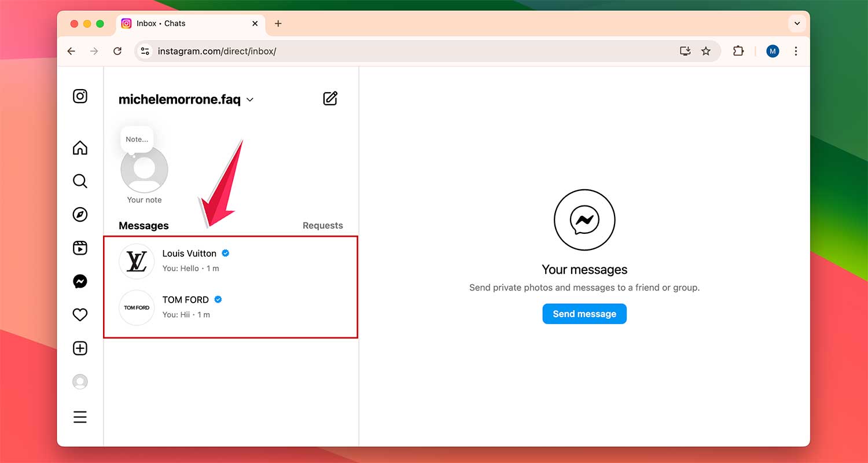This screenshot has height=463, width=868.
Task: Open the Messenger icon in sidebar
Action: tap(80, 282)
